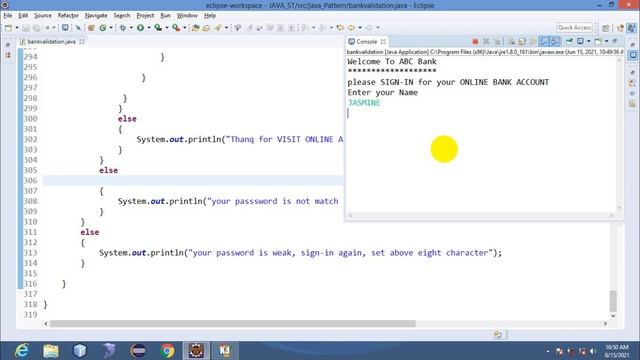
Task: Click the Quick Access search field
Action: pos(574,27)
